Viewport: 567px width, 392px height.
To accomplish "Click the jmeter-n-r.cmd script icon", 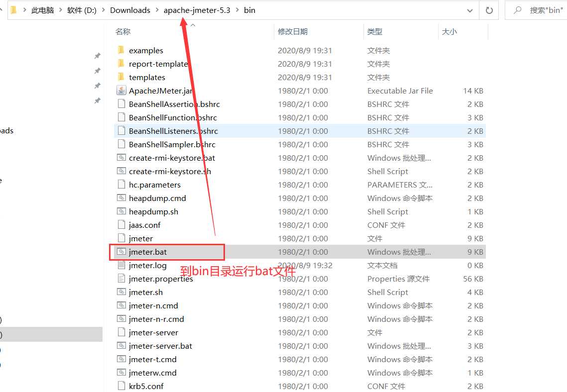I will pyautogui.click(x=121, y=319).
